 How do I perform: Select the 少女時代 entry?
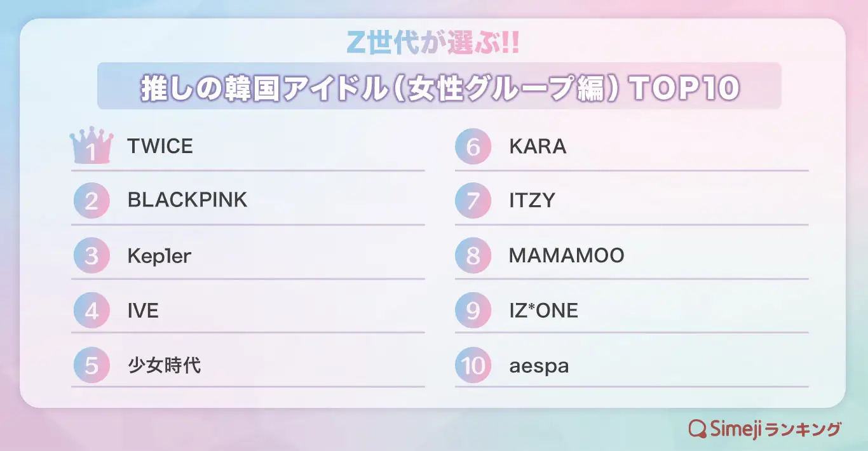pos(165,366)
